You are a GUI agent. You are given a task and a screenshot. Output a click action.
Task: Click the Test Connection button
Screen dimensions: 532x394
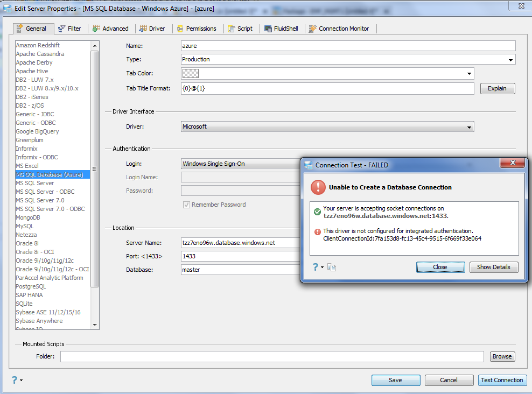502,380
